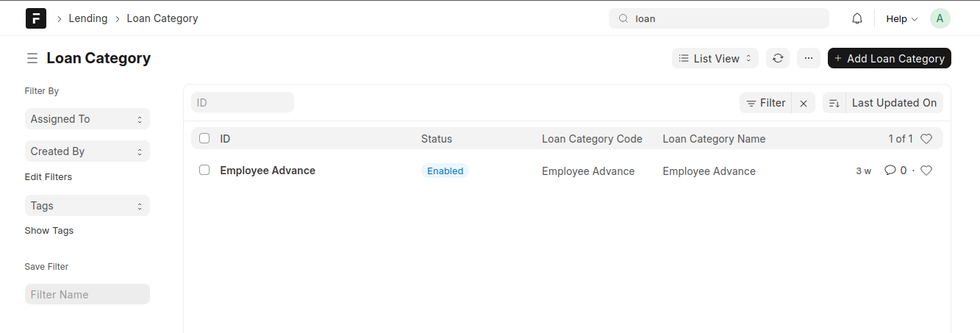Like the Employee Advance row heart

[x=926, y=171]
